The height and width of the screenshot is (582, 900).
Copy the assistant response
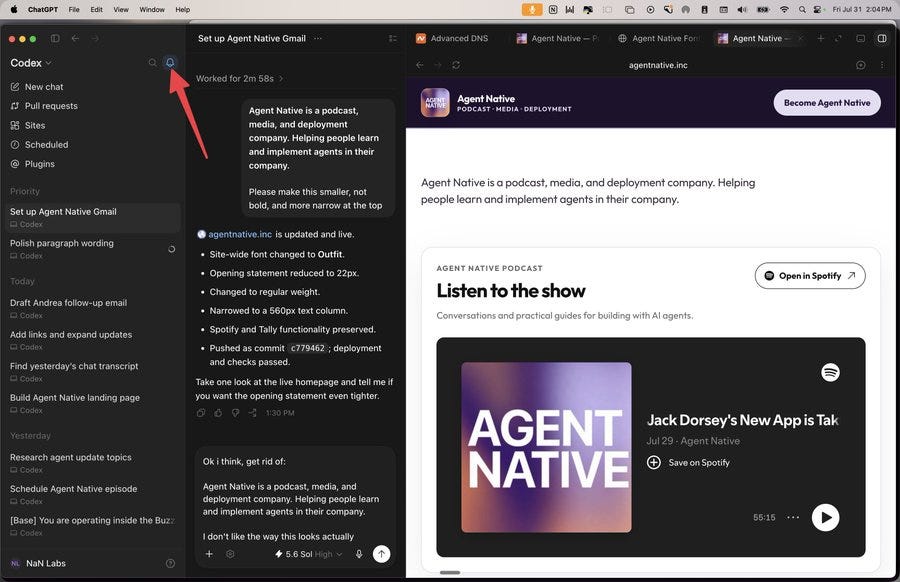pyautogui.click(x=201, y=413)
